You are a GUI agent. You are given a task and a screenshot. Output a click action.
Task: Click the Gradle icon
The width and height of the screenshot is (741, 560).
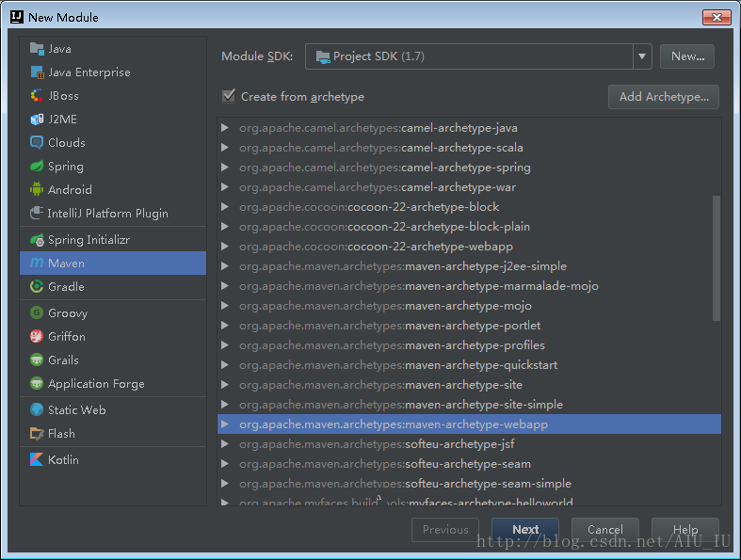point(37,286)
